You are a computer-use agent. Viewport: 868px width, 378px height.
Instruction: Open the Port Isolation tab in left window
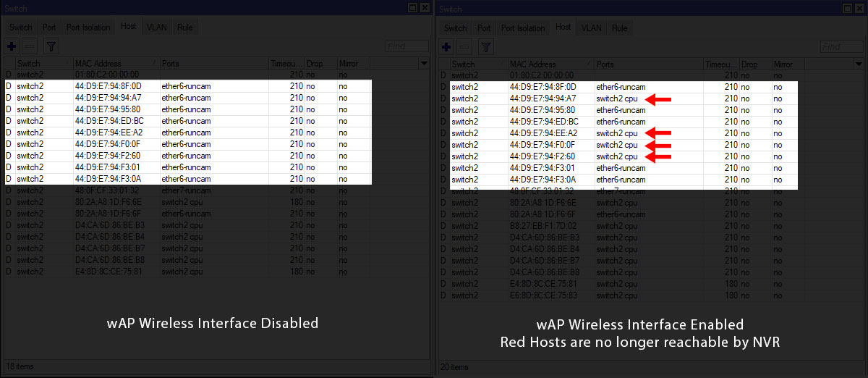tap(89, 28)
